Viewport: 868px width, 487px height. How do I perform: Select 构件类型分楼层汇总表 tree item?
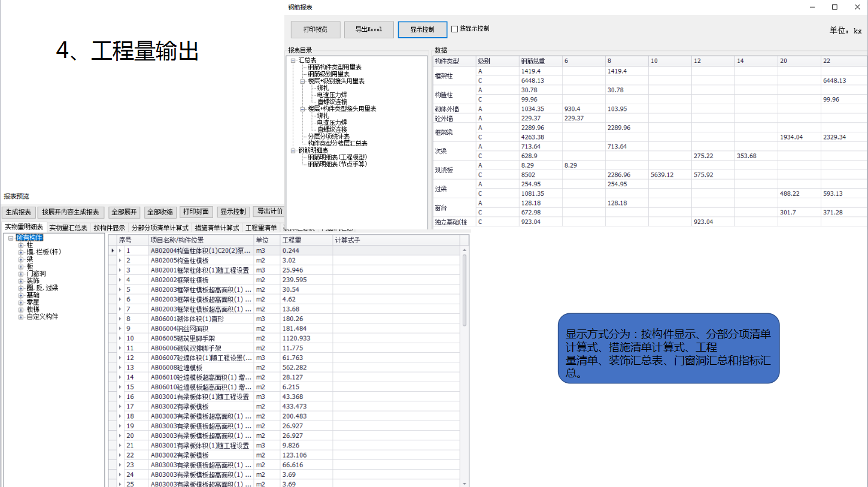(x=338, y=144)
